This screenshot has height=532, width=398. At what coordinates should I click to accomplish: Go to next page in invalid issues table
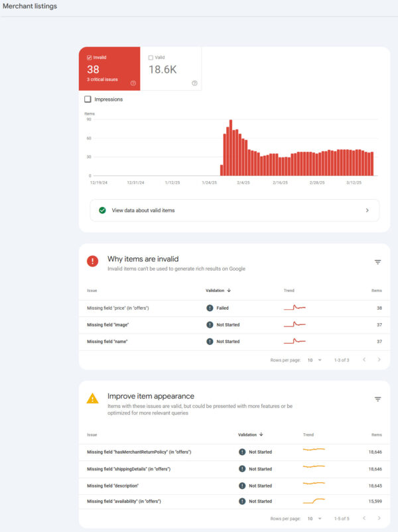pos(379,360)
